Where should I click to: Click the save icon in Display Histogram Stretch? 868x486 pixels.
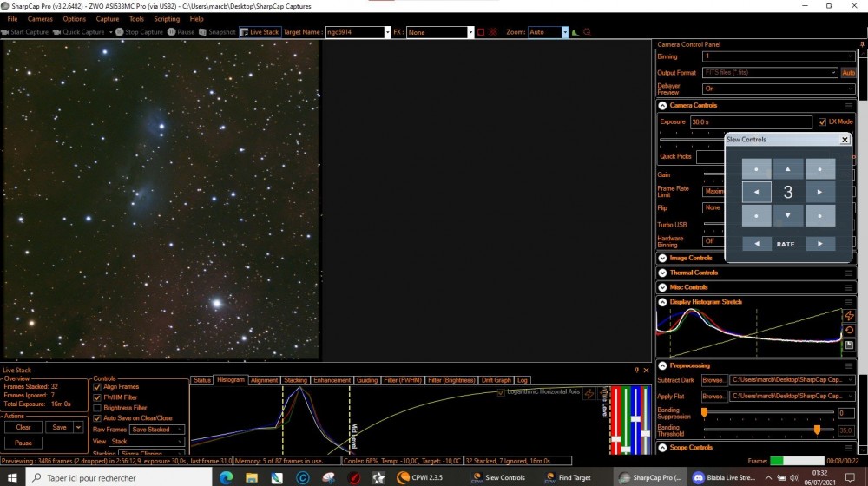pos(849,345)
